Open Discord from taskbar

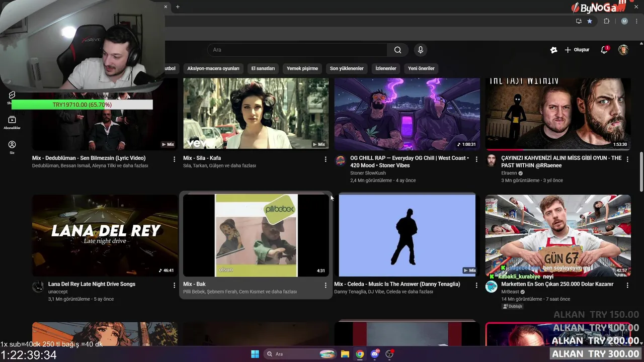click(x=375, y=354)
